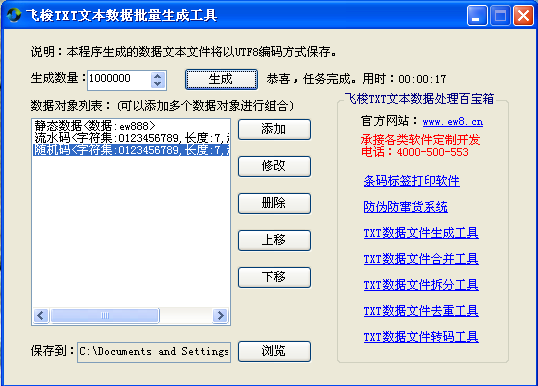Click the disabled maximize button
The height and width of the screenshot is (386, 538).
tap(500, 16)
